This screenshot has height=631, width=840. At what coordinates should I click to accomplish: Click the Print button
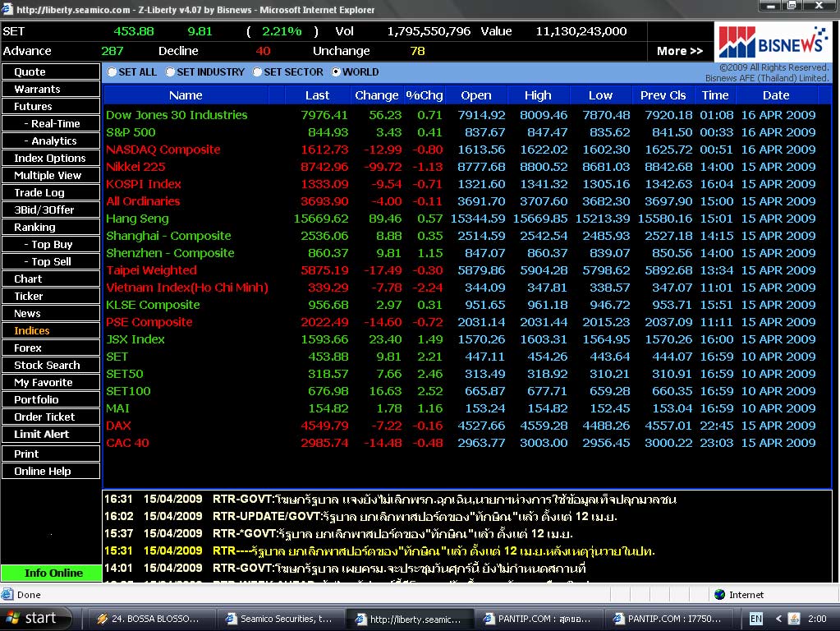[51, 454]
